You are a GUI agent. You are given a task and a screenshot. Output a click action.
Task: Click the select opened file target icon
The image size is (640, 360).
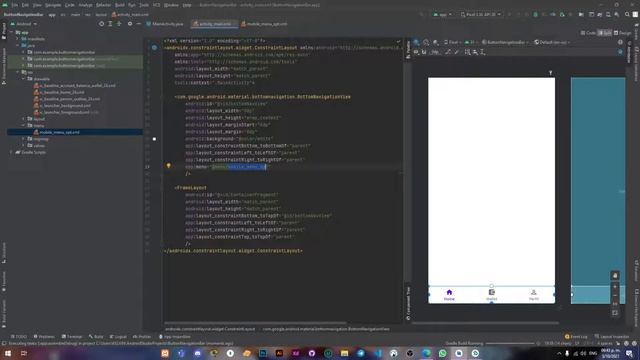(101, 24)
